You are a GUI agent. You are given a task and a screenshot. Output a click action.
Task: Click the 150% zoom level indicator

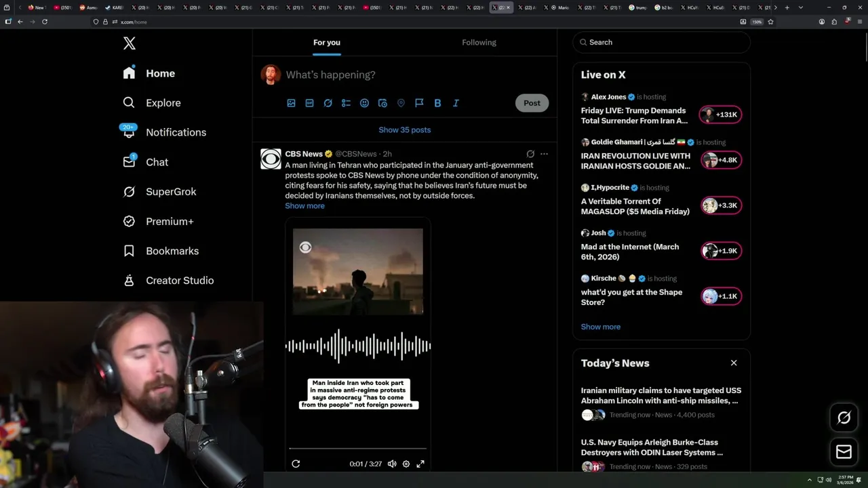tap(757, 22)
